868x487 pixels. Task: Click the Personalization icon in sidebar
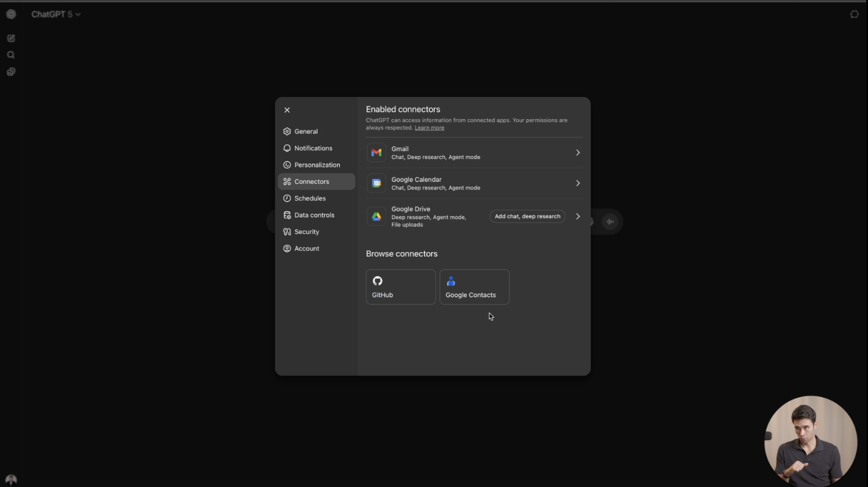tap(287, 165)
